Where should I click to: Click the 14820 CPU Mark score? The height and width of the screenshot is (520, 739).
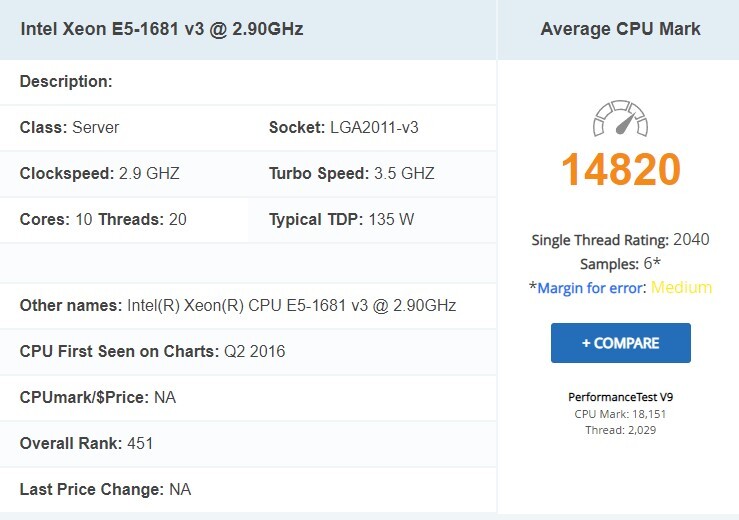pos(620,171)
